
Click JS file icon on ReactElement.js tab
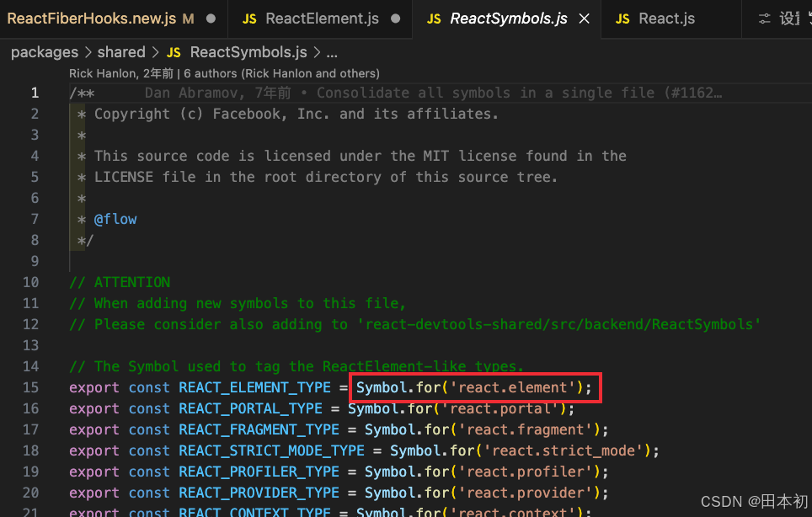[x=249, y=19]
